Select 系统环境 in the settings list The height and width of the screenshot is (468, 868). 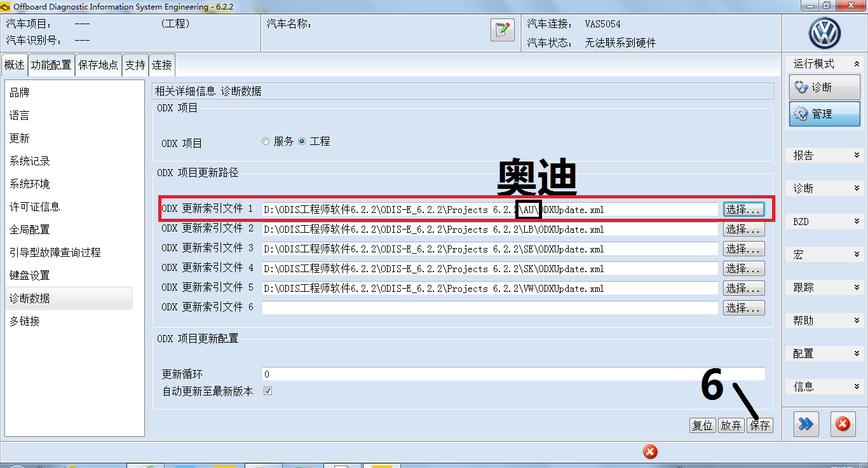point(69,184)
